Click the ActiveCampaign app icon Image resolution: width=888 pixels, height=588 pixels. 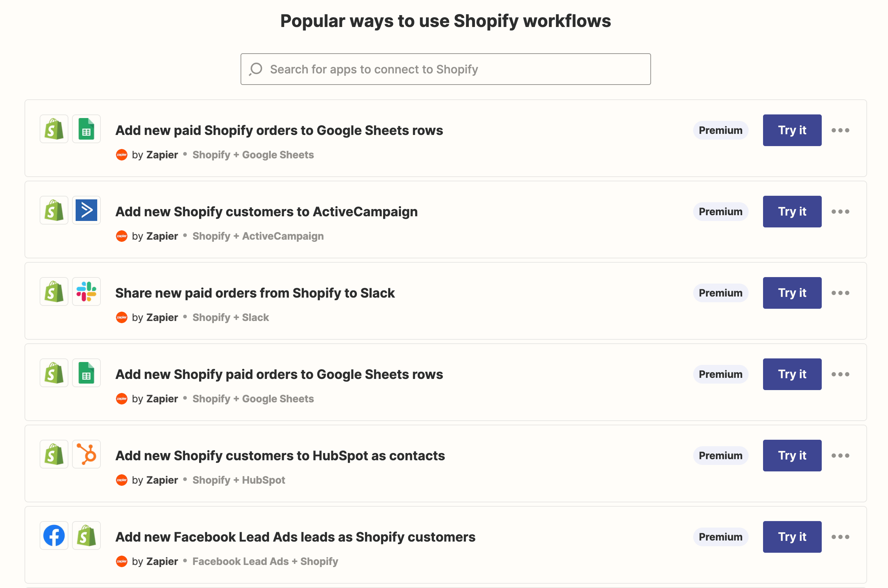pos(86,211)
